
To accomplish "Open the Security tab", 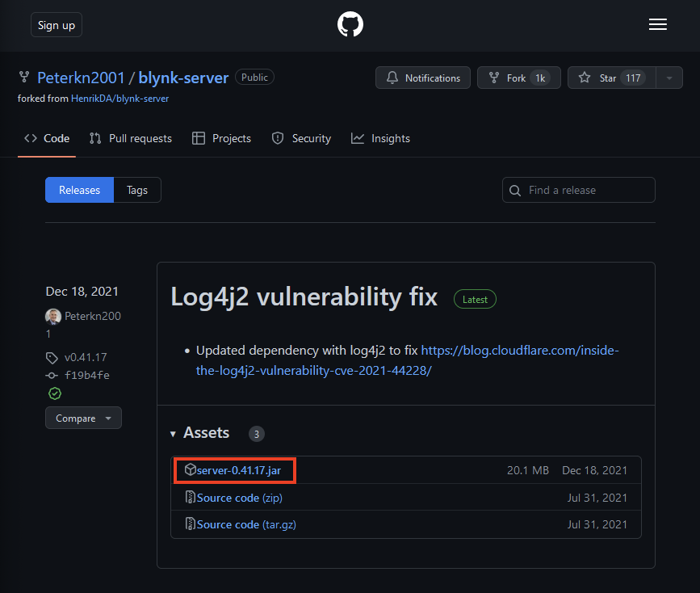I will [x=301, y=138].
